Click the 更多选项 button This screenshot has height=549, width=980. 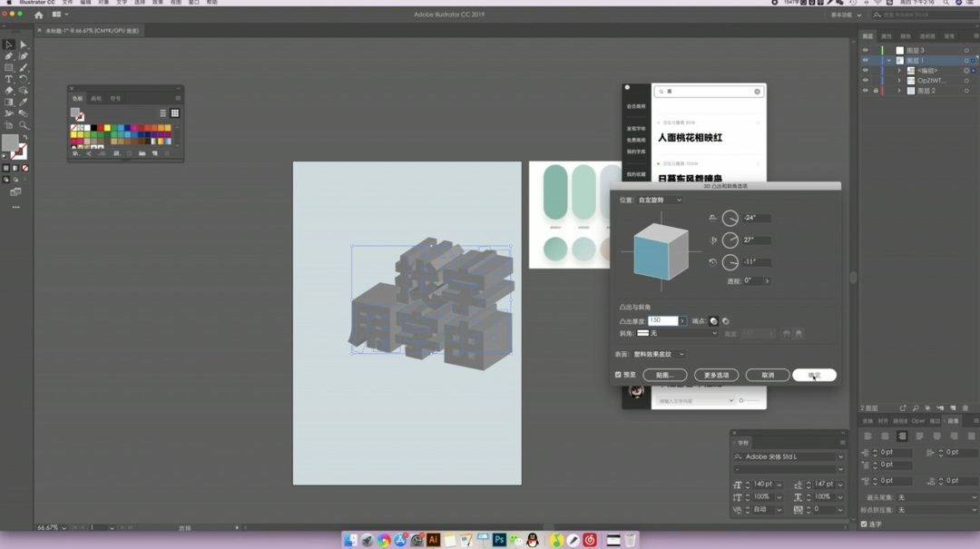click(x=716, y=375)
